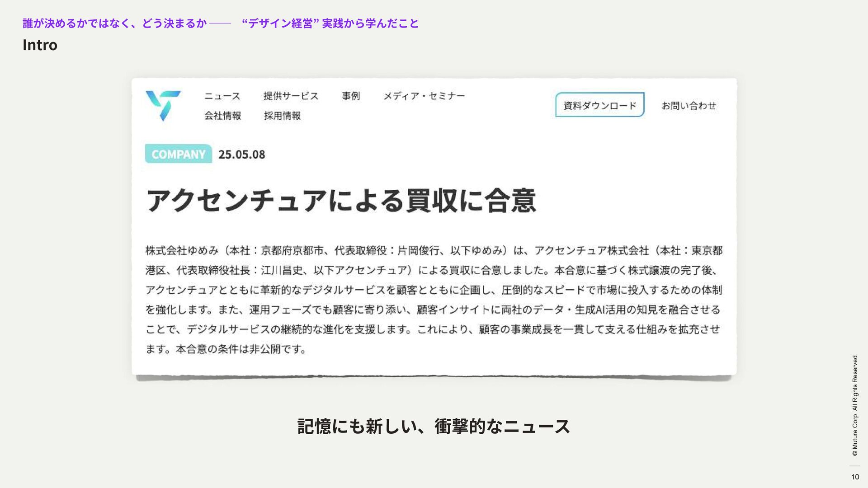Click the 記憶にも新しい、衝撃的なニュース caption
The height and width of the screenshot is (488, 868).
434,426
